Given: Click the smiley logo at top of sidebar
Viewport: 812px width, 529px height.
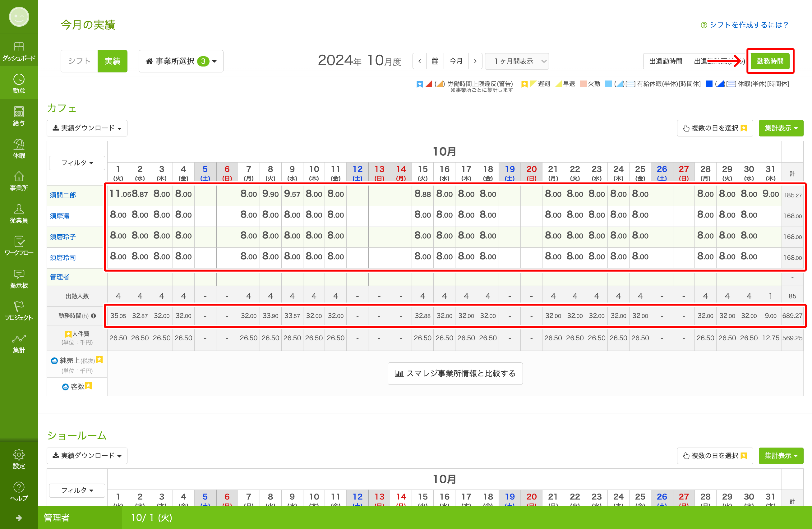Looking at the screenshot, I should point(19,16).
